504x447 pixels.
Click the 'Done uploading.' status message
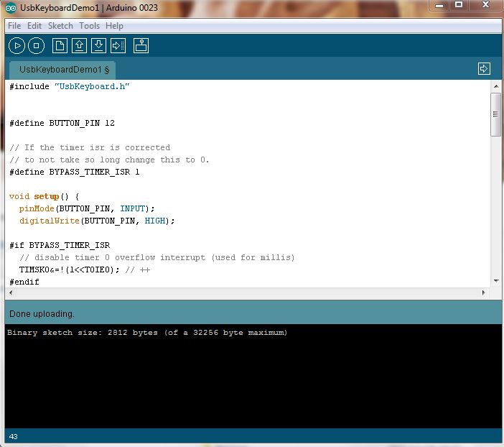click(42, 314)
